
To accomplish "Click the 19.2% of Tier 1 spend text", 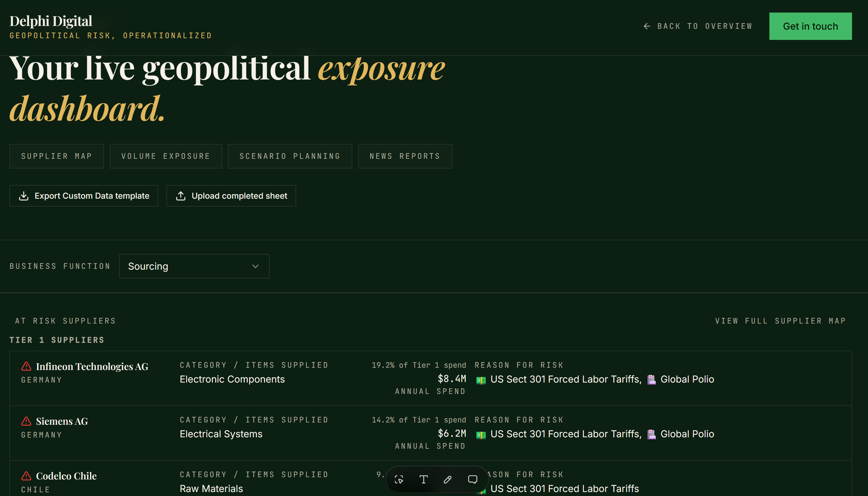I will tap(419, 365).
